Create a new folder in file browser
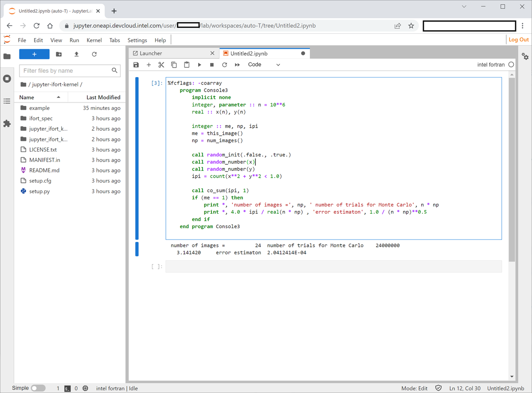The height and width of the screenshot is (393, 532). point(59,54)
